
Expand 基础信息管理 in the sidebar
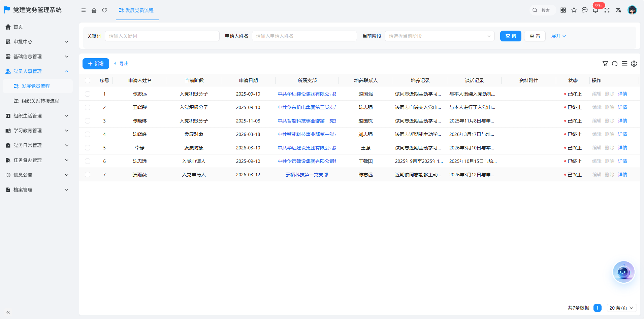pyautogui.click(x=37, y=57)
